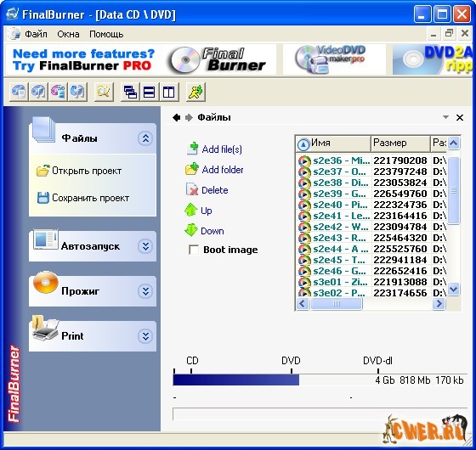
Task: Click the Открыть проект link
Action: (x=87, y=171)
